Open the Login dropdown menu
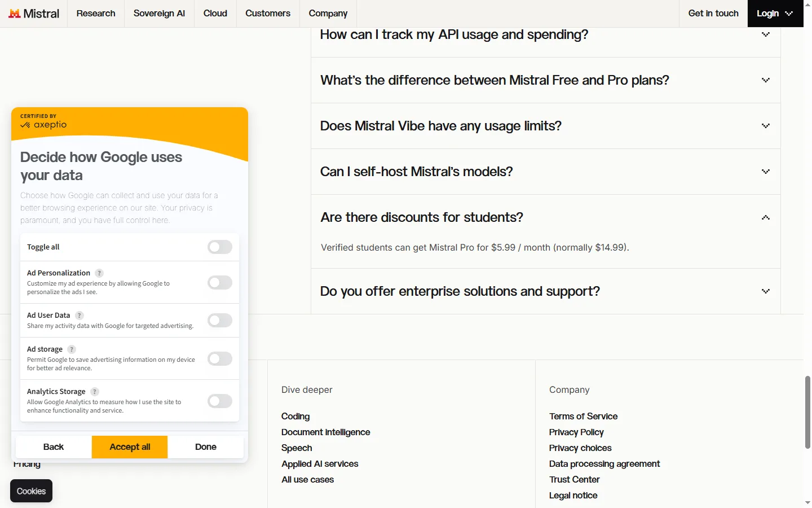 775,14
